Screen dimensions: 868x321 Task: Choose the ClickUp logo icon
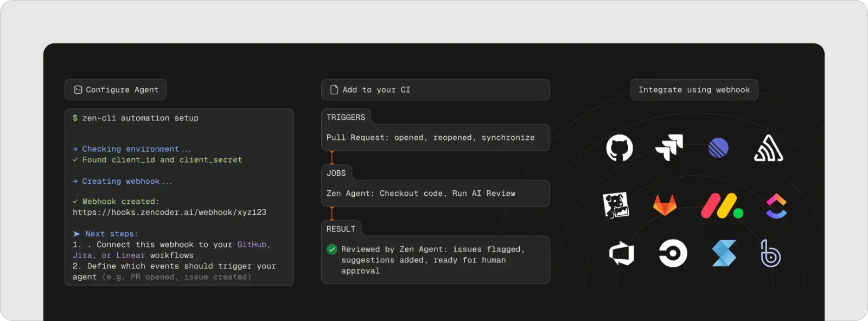click(x=776, y=206)
